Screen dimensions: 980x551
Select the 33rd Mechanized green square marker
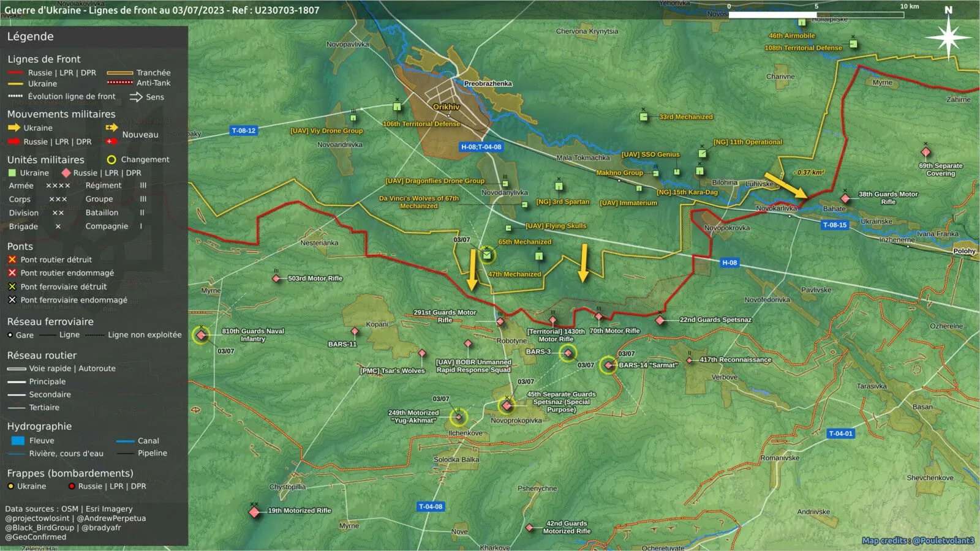(x=644, y=116)
